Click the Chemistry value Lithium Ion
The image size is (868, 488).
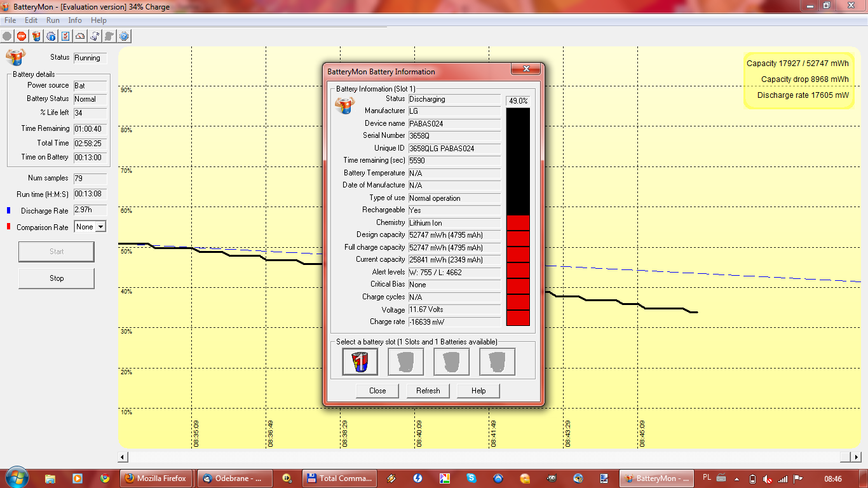tap(454, 223)
